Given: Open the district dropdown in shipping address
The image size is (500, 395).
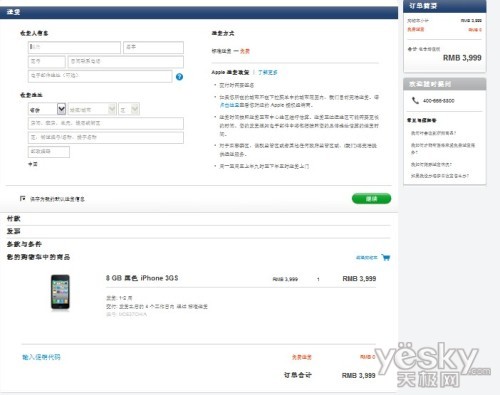Looking at the screenshot, I should 129,109.
